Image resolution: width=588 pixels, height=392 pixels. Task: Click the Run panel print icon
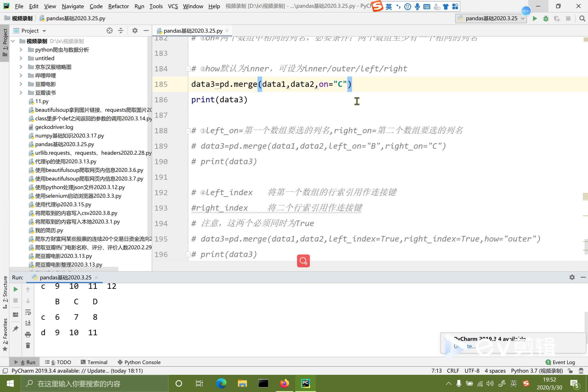point(28,334)
